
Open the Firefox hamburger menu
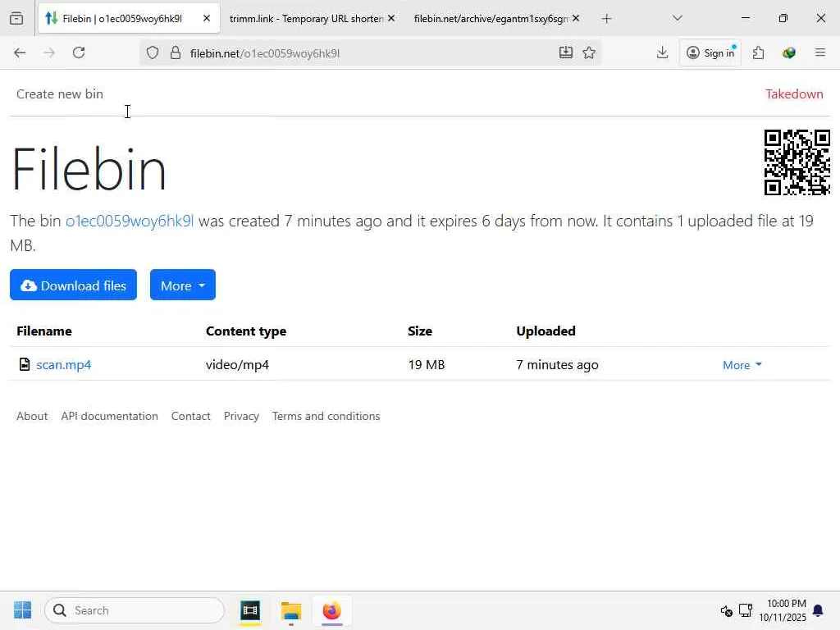(x=819, y=52)
